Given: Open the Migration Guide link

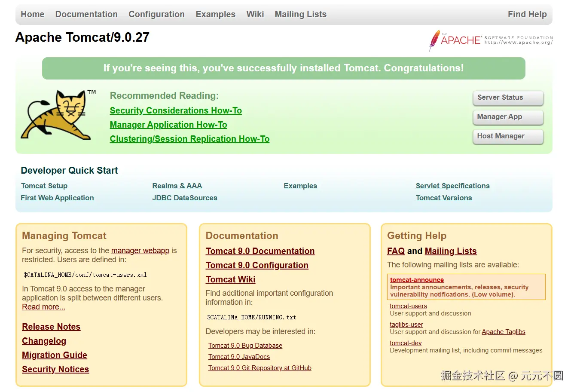Looking at the screenshot, I should coord(55,355).
